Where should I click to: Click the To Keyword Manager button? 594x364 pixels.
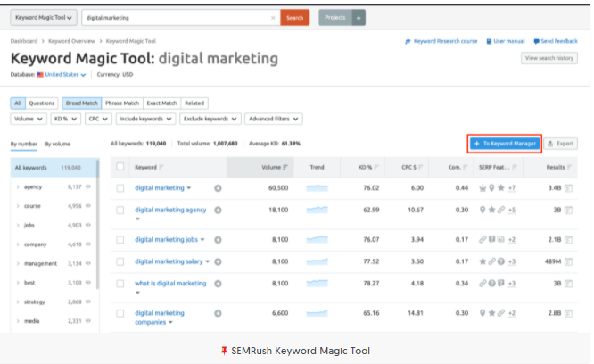point(505,144)
